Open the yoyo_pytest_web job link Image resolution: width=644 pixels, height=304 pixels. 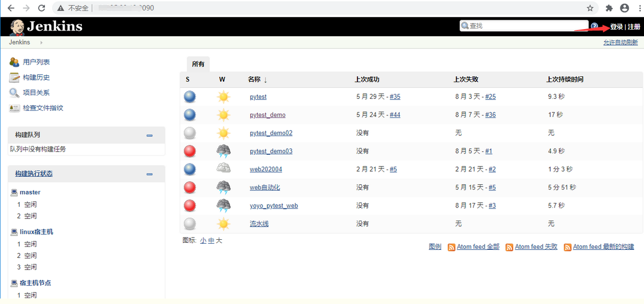(274, 206)
